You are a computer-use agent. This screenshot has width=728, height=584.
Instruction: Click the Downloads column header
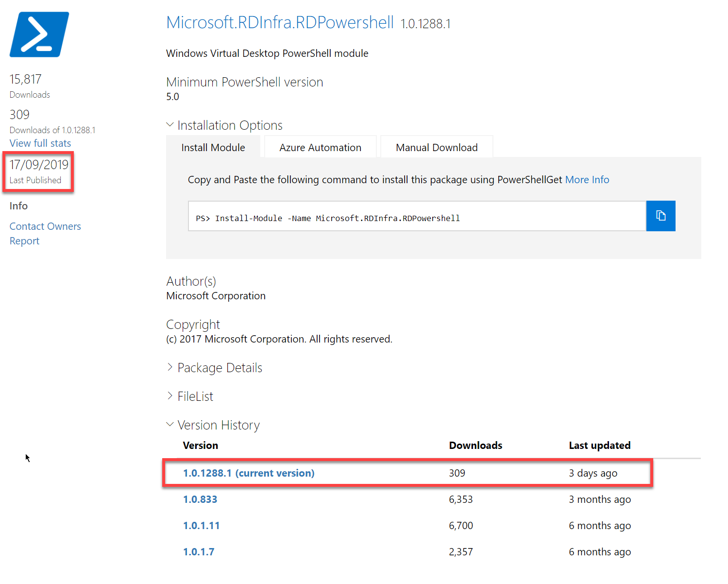click(475, 446)
